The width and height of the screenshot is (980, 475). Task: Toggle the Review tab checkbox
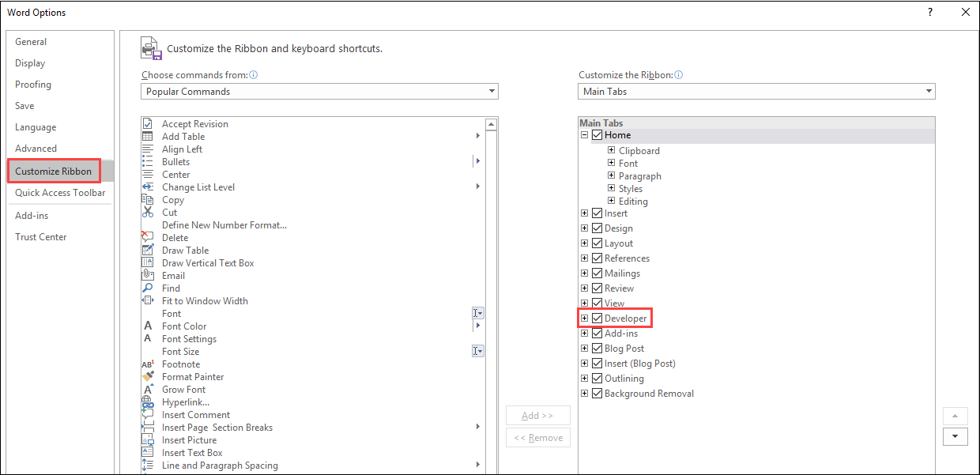[597, 288]
